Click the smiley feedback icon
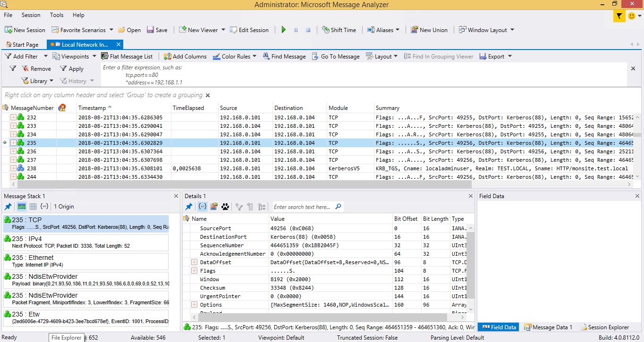 (x=632, y=16)
